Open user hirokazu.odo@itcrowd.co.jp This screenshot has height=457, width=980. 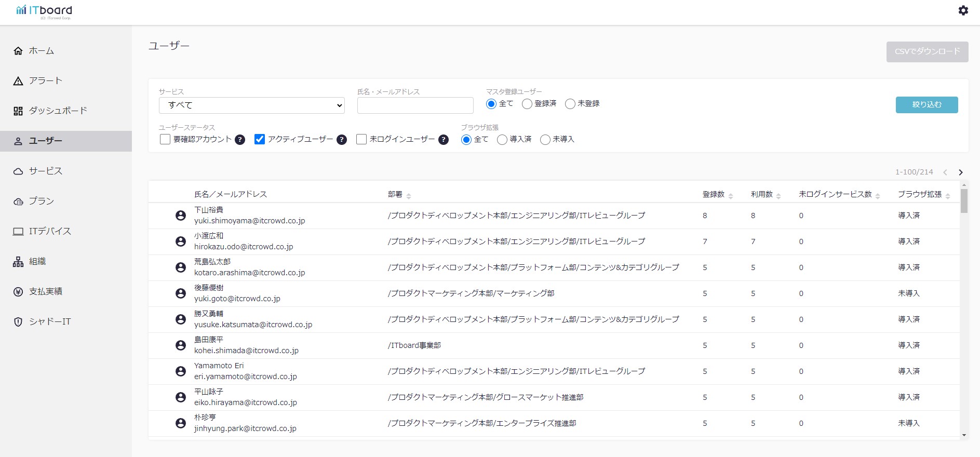coord(244,247)
